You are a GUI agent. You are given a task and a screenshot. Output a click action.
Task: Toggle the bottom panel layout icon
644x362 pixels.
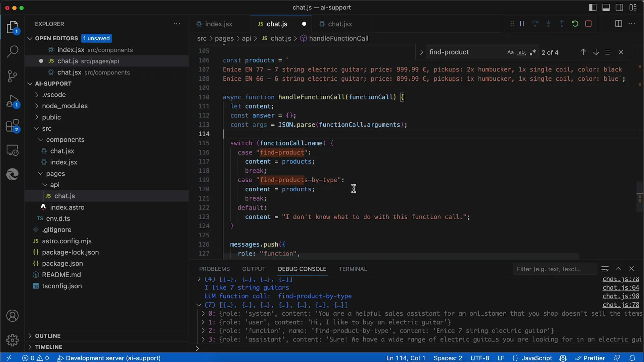click(x=606, y=7)
